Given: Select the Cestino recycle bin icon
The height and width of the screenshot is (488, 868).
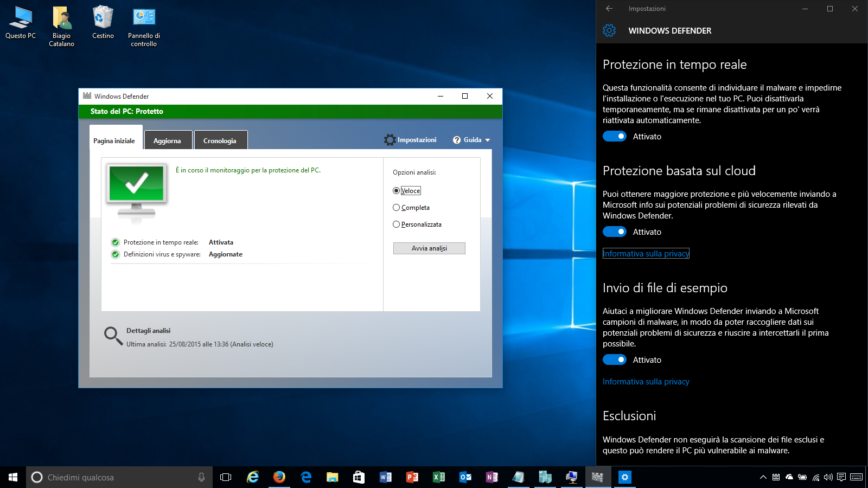Looking at the screenshot, I should point(103,23).
